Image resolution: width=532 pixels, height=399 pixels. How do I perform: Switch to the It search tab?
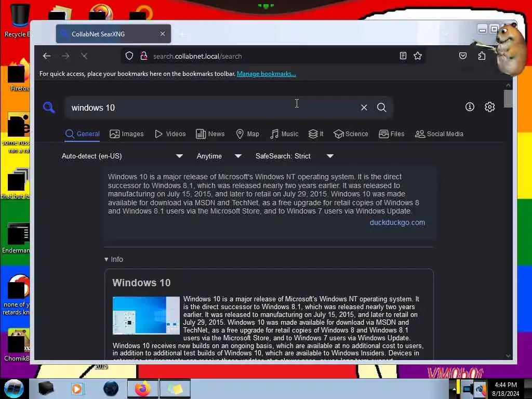[x=316, y=134]
